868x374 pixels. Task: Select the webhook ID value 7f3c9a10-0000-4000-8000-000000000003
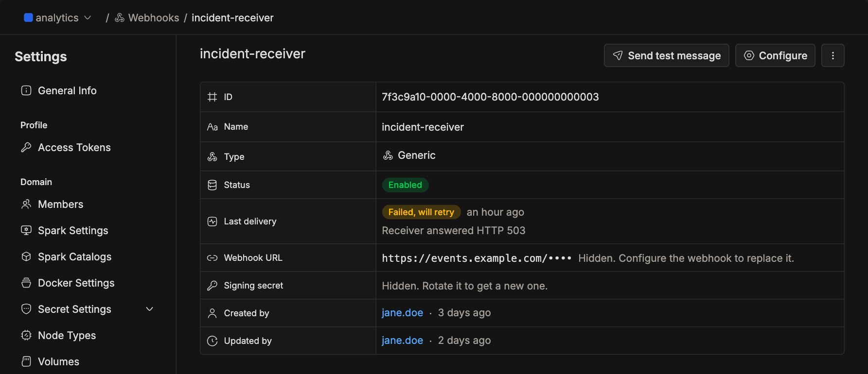[x=490, y=97]
